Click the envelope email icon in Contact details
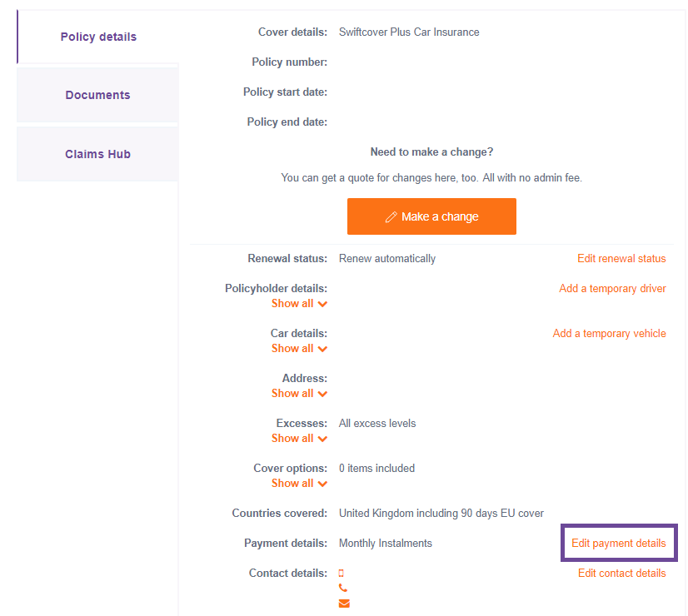This screenshot has width=688, height=616. point(344,604)
